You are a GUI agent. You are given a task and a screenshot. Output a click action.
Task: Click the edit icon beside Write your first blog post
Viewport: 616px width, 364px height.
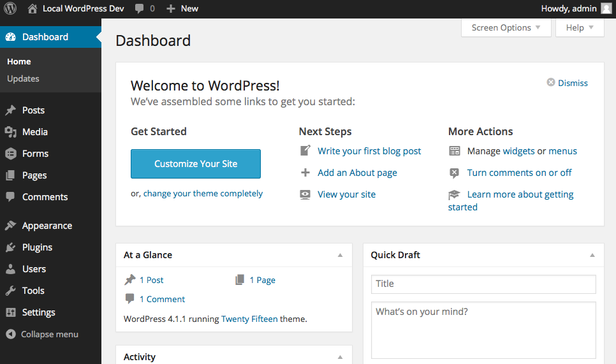point(305,150)
